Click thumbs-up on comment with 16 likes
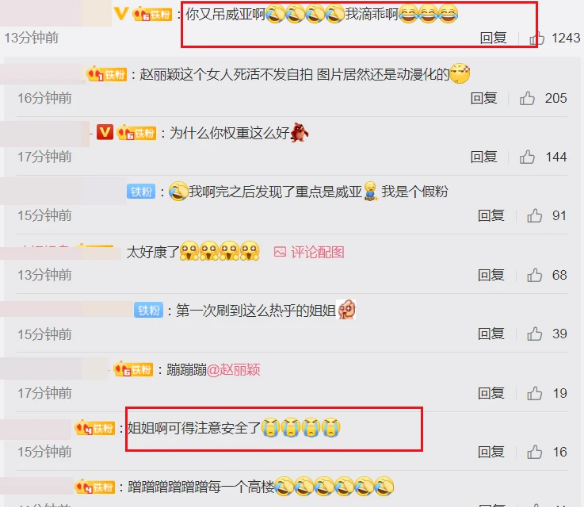This screenshot has height=507, width=584. tap(534, 452)
